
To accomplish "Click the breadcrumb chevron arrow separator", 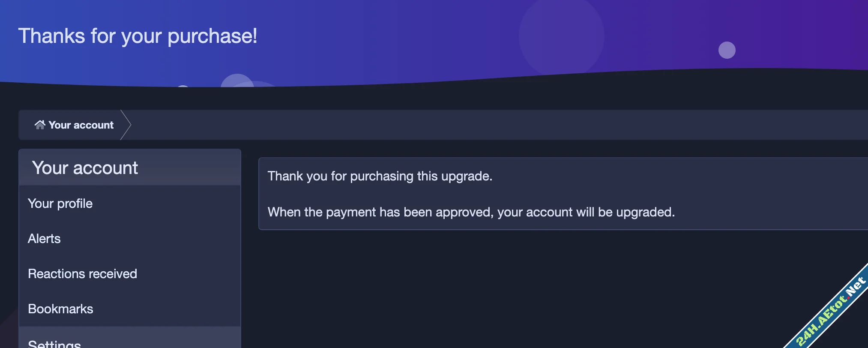I will [126, 125].
